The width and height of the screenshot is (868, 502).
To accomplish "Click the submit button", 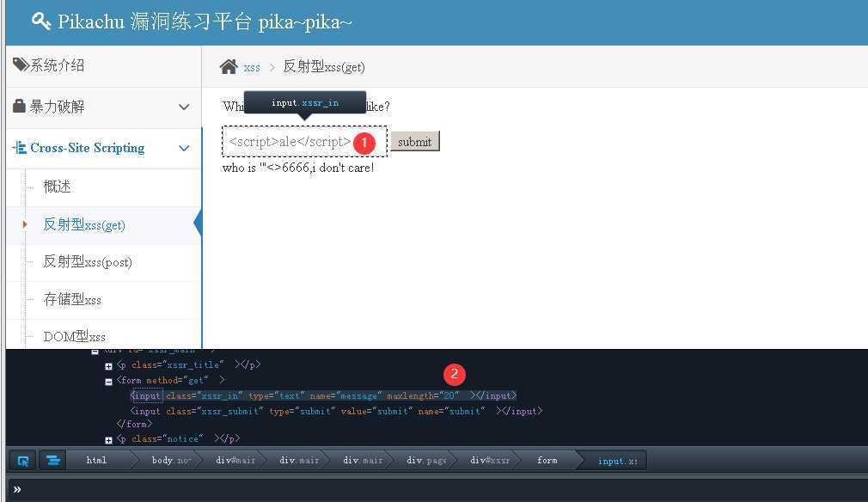I will pyautogui.click(x=415, y=142).
